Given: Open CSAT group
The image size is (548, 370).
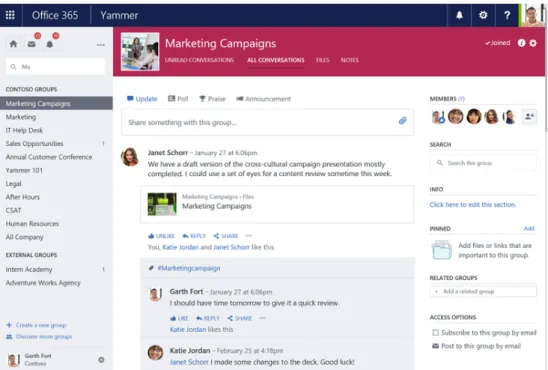Looking at the screenshot, I should 13,210.
